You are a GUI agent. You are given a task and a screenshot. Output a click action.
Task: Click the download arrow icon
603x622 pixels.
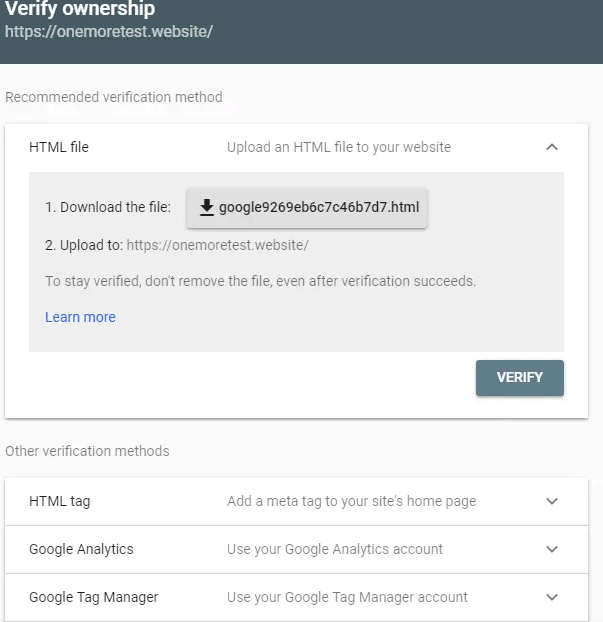point(206,207)
